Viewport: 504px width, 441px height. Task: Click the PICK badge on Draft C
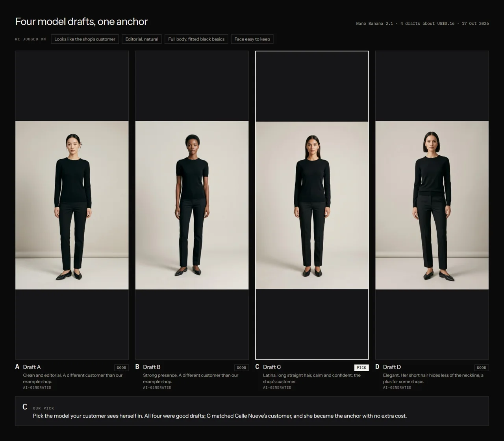pos(361,368)
